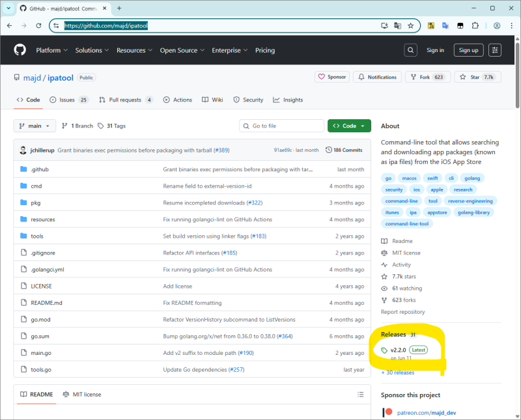Open the main.go file
521x420 pixels.
41,353
